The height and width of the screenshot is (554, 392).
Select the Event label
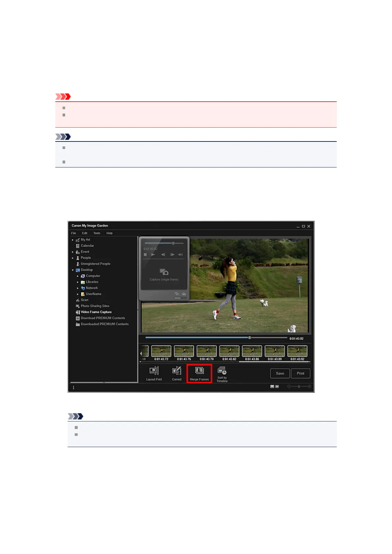(85, 252)
